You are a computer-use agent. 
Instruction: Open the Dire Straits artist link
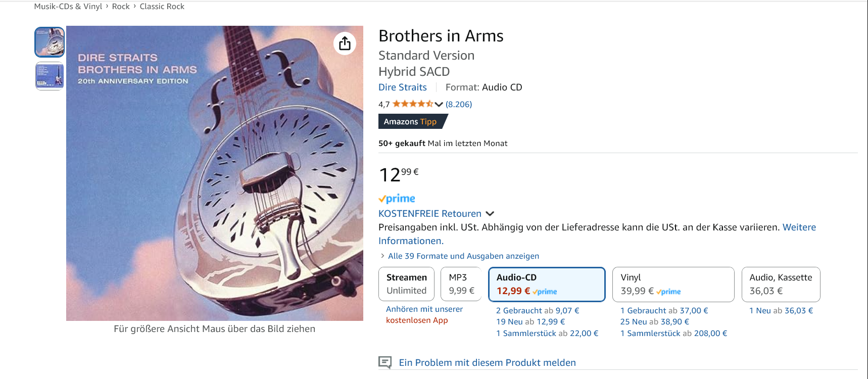tap(403, 87)
